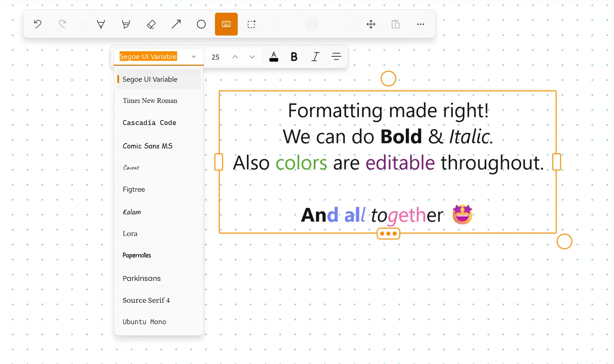Viewport: 614px width, 364px height.
Task: Click the green word 'colors'
Action: 301,163
